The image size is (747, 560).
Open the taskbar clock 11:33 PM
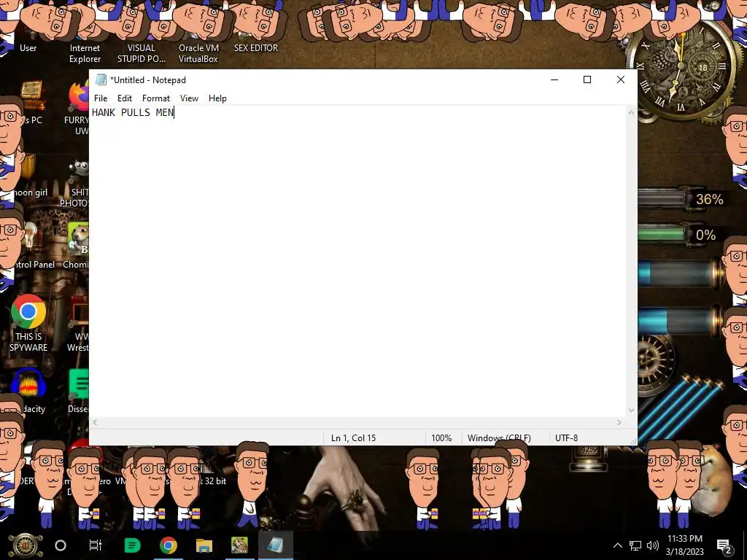point(684,545)
